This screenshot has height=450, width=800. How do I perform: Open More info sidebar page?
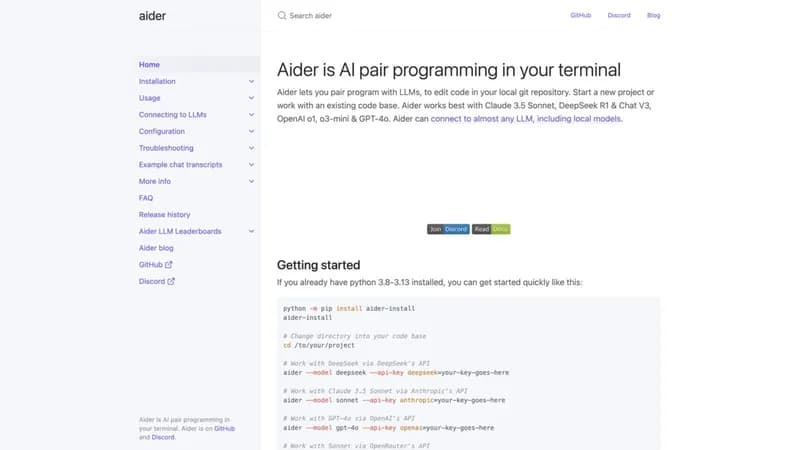tap(155, 181)
